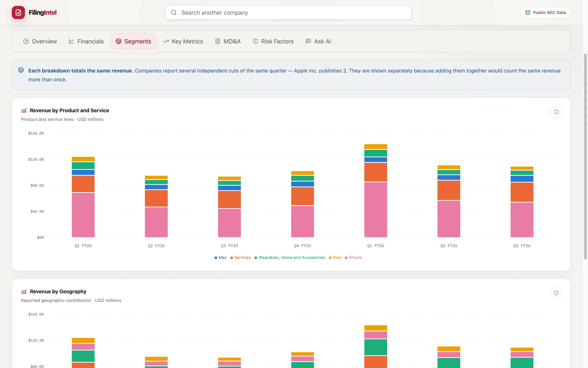588x368 pixels.
Task: Click the Wearables segment of the Q4 FY25 product bar
Action: click(x=303, y=178)
